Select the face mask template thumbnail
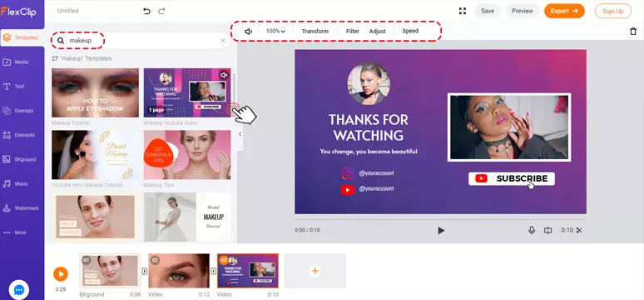The height and width of the screenshot is (300, 644). (96, 217)
